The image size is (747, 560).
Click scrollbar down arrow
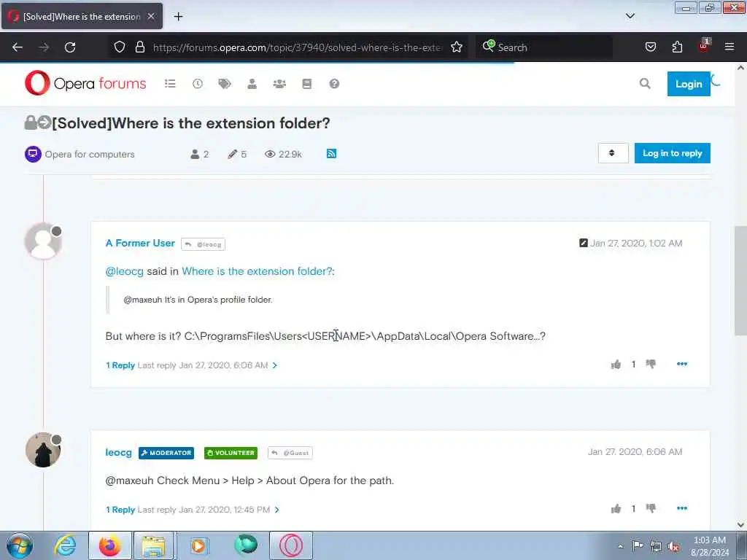pyautogui.click(x=740, y=525)
